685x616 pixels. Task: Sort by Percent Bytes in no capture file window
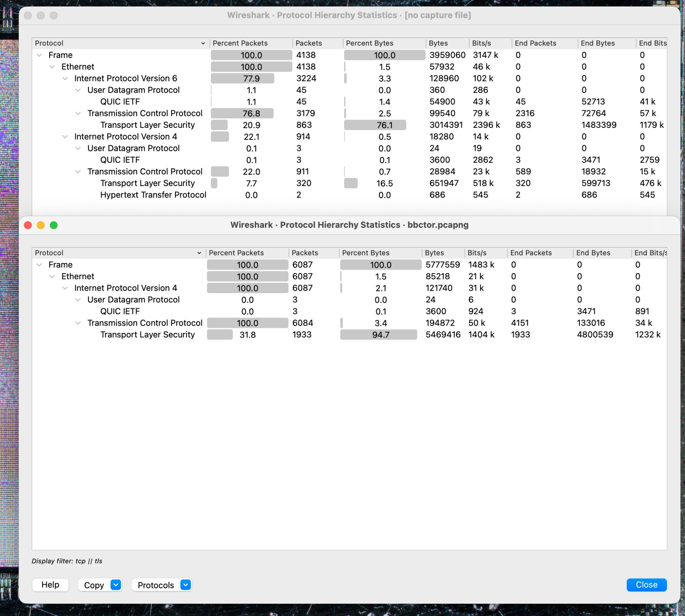[x=384, y=43]
